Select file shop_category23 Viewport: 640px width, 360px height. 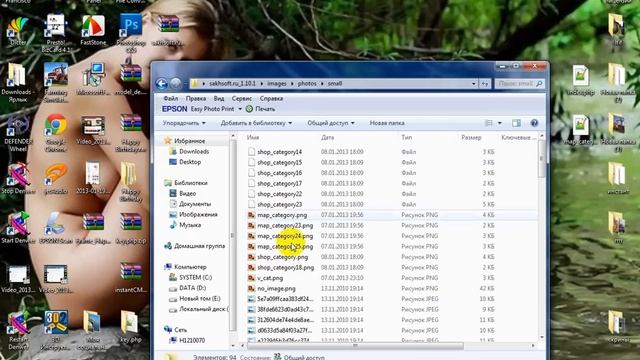point(280,204)
